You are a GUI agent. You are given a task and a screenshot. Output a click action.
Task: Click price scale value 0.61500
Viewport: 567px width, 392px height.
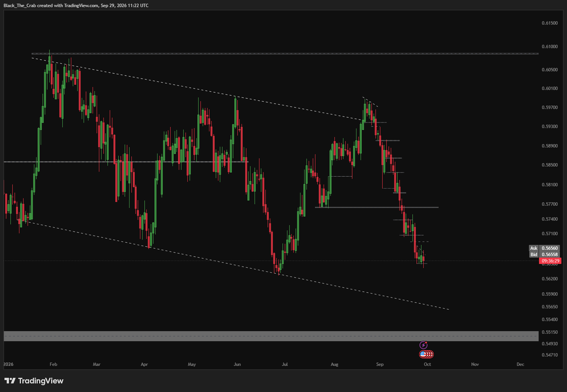(x=550, y=23)
